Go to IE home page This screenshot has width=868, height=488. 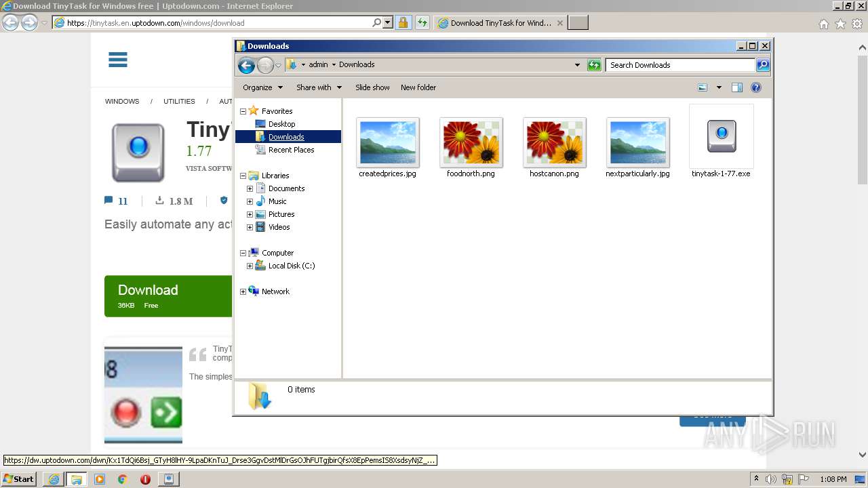click(x=823, y=24)
